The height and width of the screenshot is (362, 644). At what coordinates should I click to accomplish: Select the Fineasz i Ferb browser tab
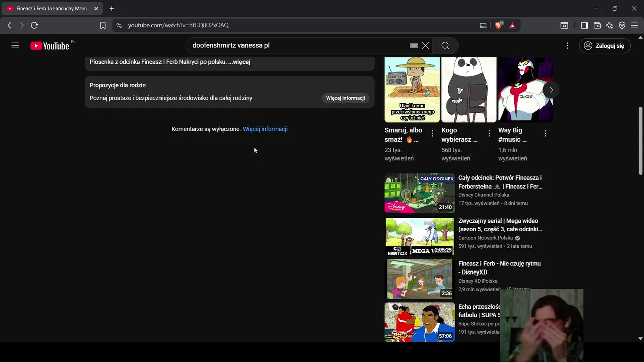52,9
